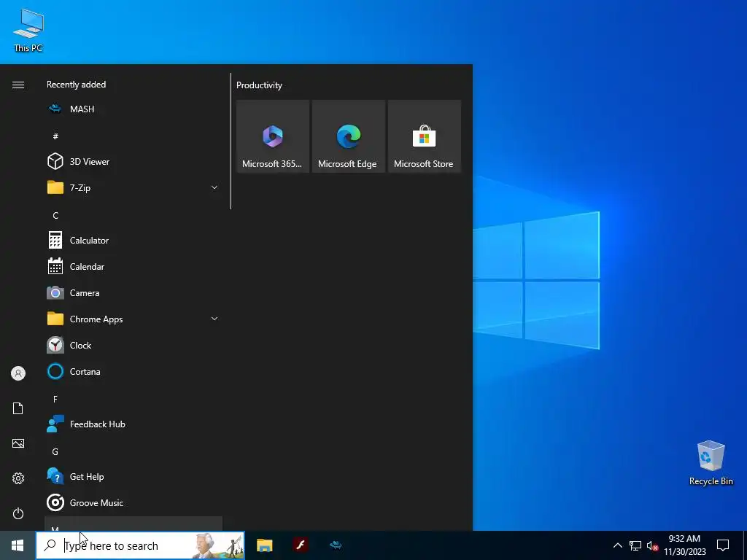Open Pictures from Start sidebar

click(18, 443)
